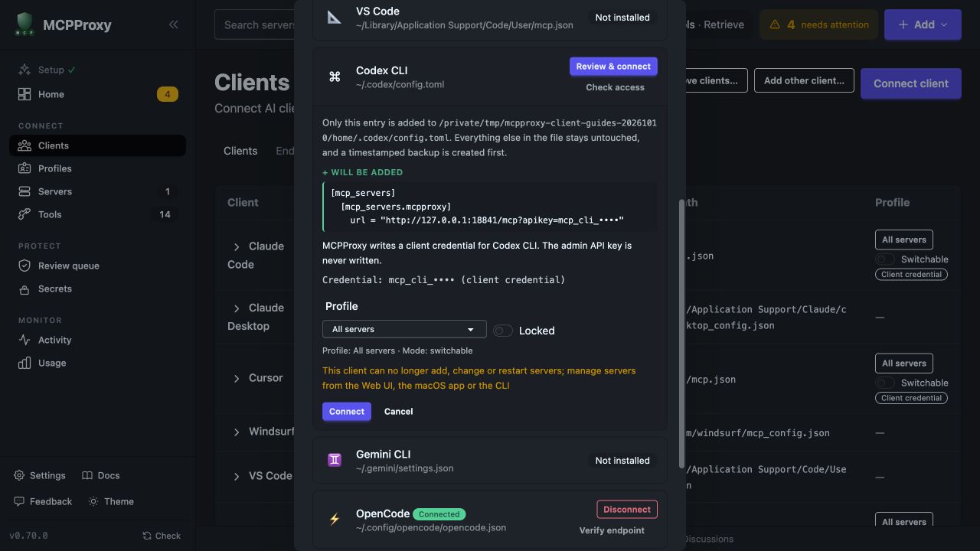Expand the Claude Code client row
Viewport: 980px width, 551px height.
tap(237, 246)
